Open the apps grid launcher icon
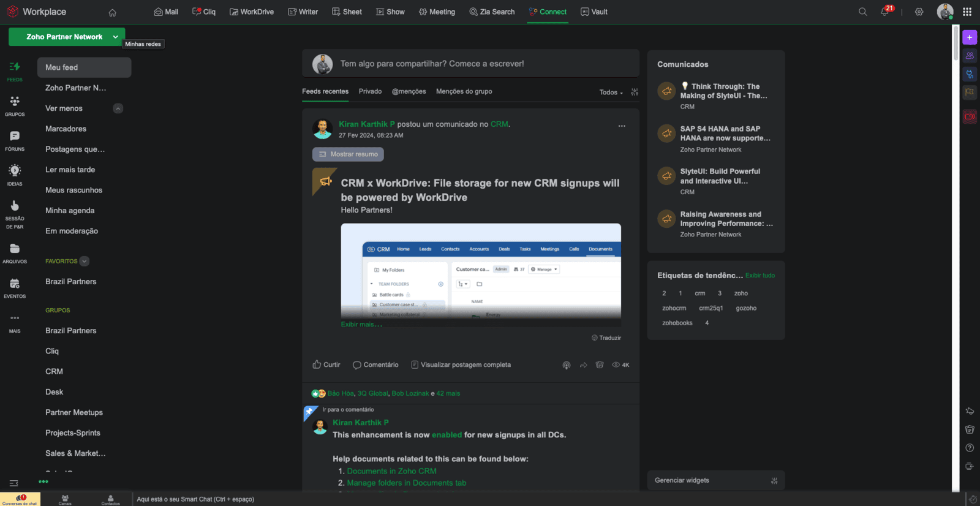This screenshot has width=980, height=506. tap(967, 12)
